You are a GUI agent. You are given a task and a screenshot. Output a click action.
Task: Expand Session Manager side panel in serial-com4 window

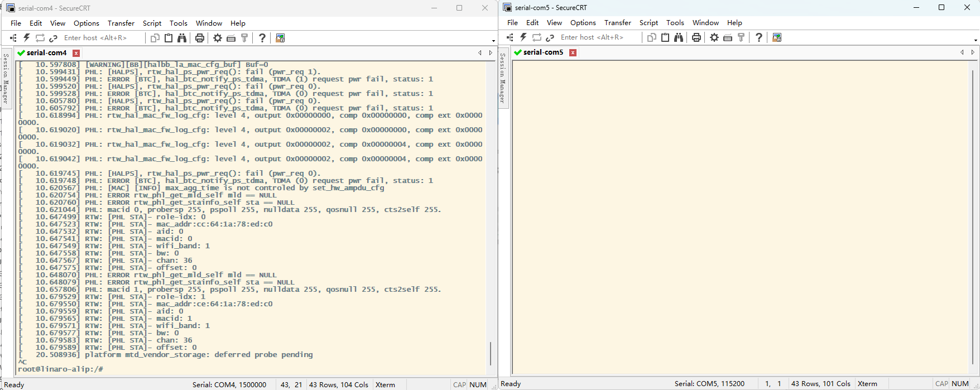[6, 79]
